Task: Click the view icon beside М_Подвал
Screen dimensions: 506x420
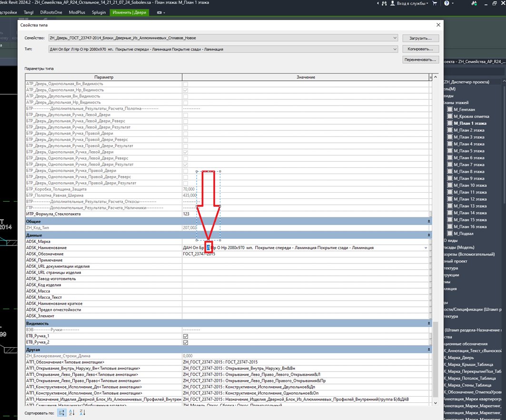Action: pyautogui.click(x=450, y=234)
